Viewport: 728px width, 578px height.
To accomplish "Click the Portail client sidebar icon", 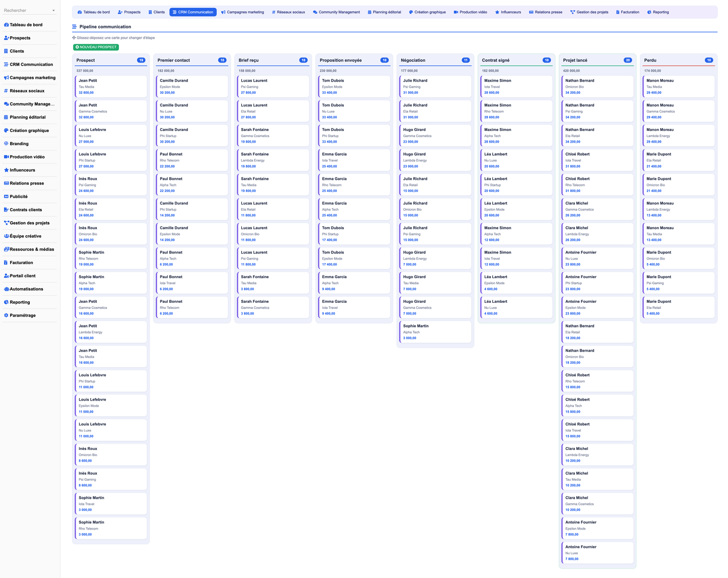I will (6, 276).
